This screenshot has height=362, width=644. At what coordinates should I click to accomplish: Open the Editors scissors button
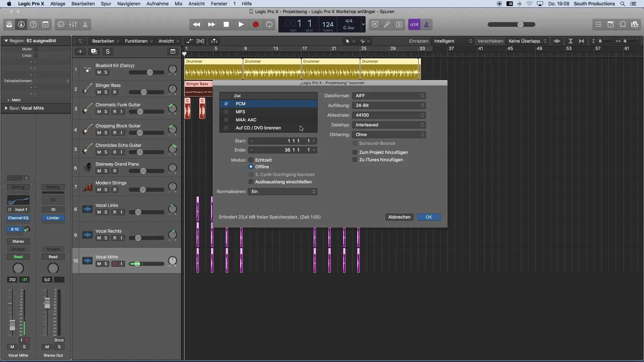tap(85, 24)
